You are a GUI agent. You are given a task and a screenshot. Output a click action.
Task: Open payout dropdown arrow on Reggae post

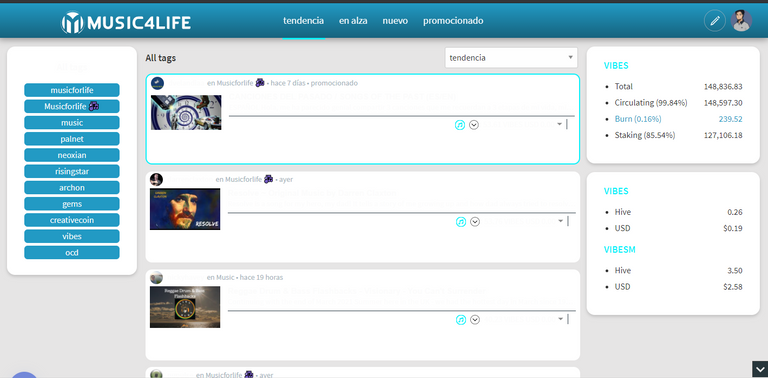[560, 319]
